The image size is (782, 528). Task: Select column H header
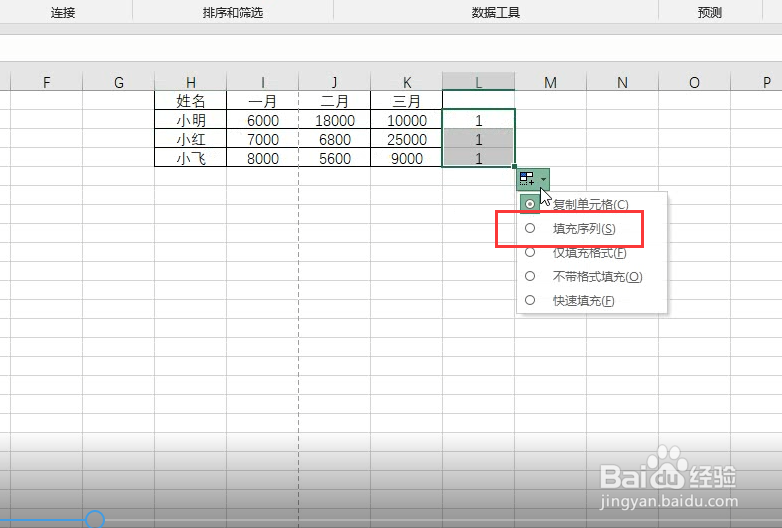[191, 82]
